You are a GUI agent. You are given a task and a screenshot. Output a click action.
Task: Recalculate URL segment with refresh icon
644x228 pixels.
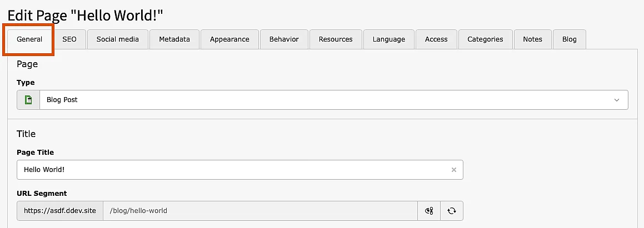[452, 211]
